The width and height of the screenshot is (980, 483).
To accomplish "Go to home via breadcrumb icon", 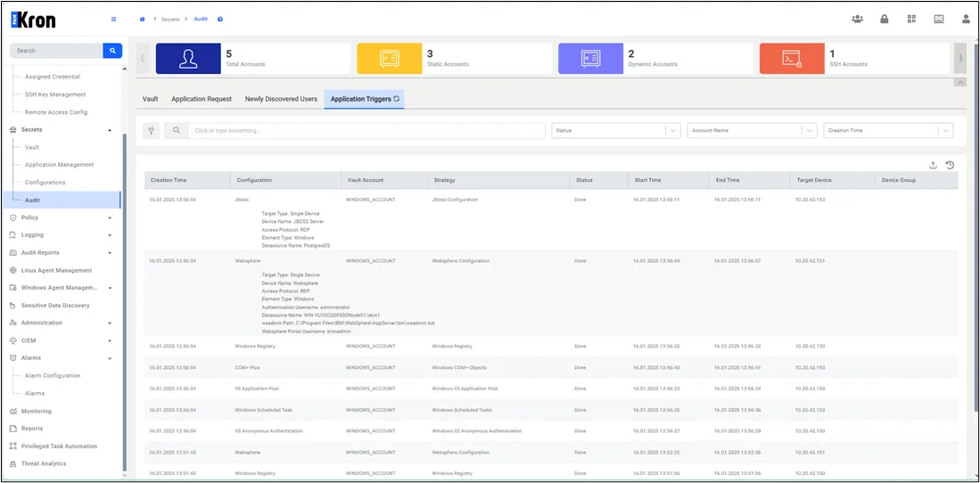I will (x=142, y=20).
